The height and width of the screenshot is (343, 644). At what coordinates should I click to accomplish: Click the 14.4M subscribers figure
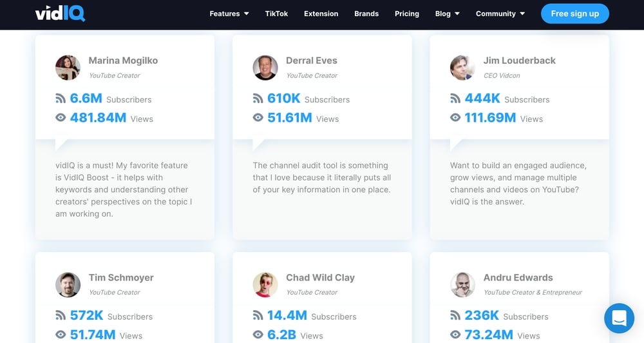click(x=287, y=315)
